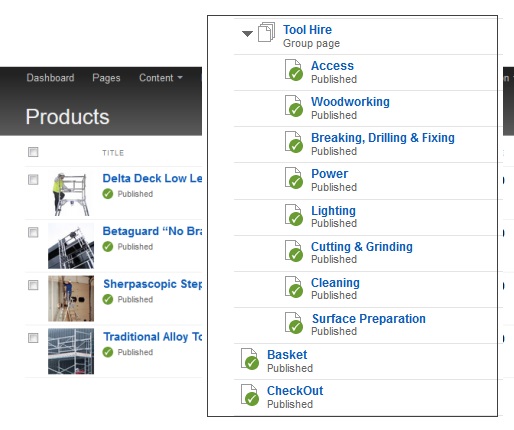Screen dimensions: 514x430
Task: Click the Woodworking page published icon
Action: (294, 106)
